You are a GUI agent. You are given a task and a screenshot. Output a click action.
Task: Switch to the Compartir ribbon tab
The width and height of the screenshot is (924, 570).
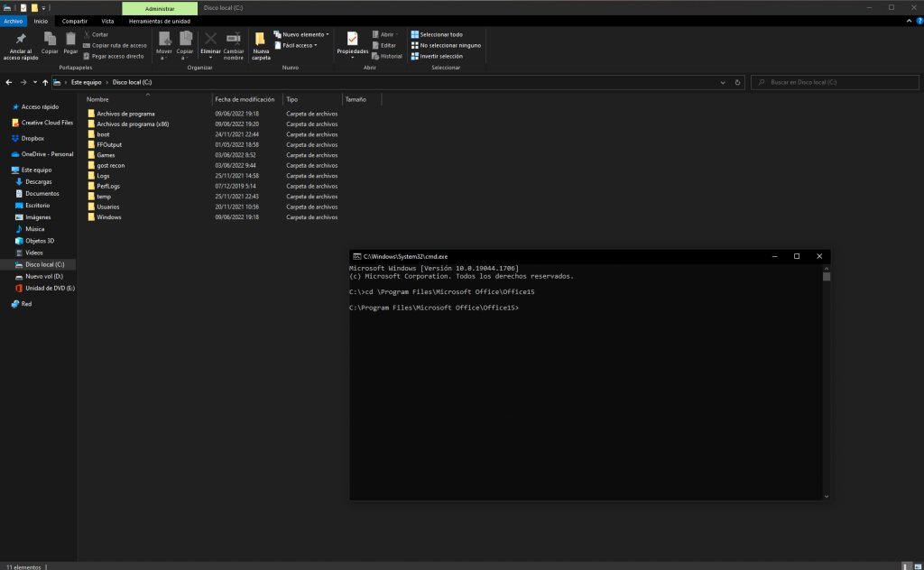(75, 20)
